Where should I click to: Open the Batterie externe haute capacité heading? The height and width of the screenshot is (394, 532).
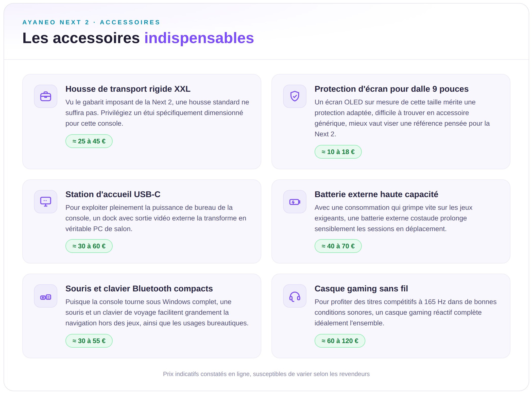[376, 194]
